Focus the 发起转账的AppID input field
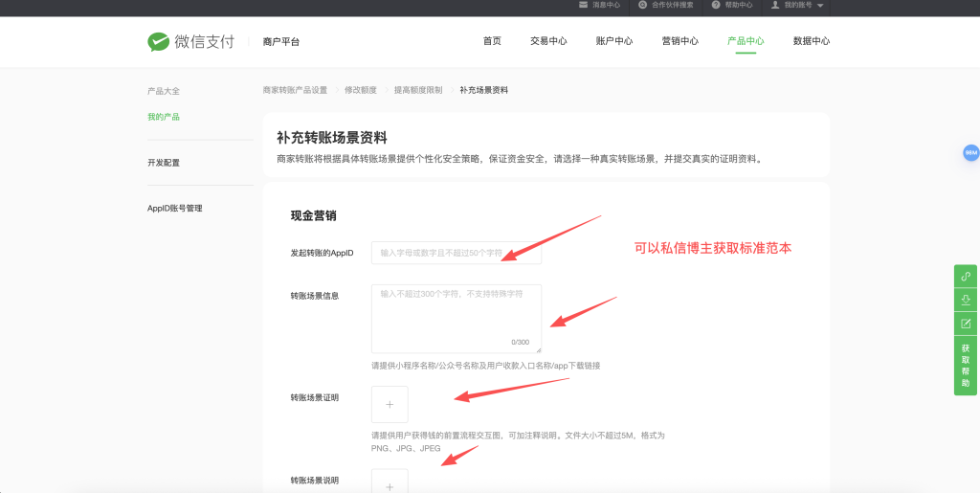980x493 pixels. pyautogui.click(x=457, y=253)
